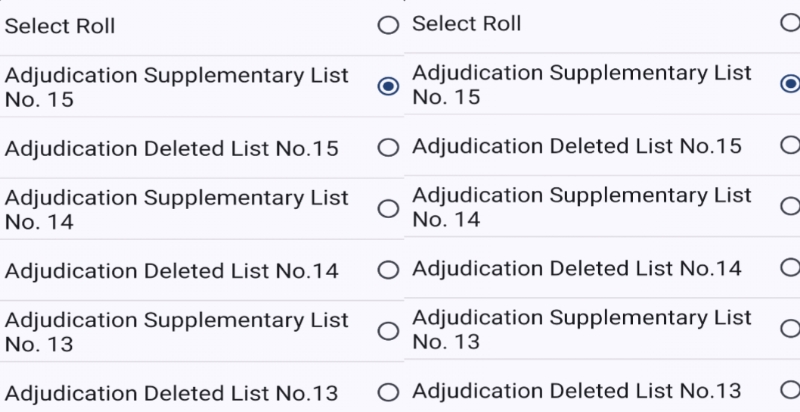
Task: Select Deleted List No.15 radio in right list
Action: coord(790,146)
